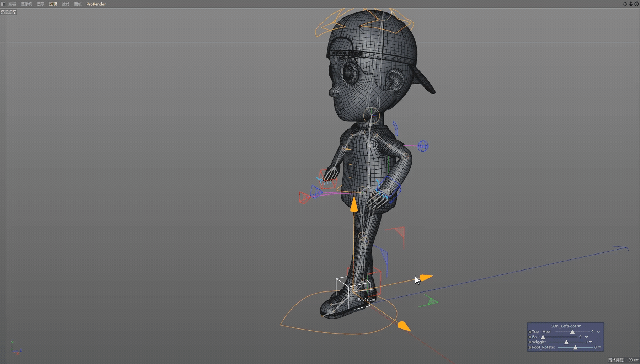Select the red pyramid pole controller
Screen dimensions: 640x364
[305, 198]
